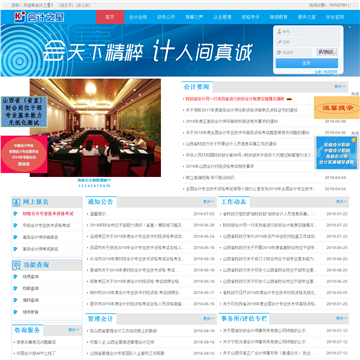Open the meeting room slideshow photo

[x=95, y=128]
